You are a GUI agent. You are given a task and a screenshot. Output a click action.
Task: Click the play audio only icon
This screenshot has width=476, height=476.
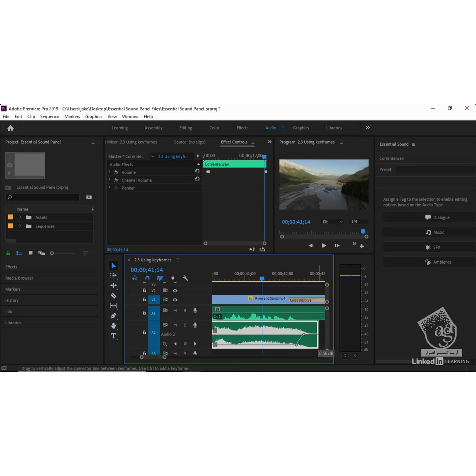(x=252, y=249)
